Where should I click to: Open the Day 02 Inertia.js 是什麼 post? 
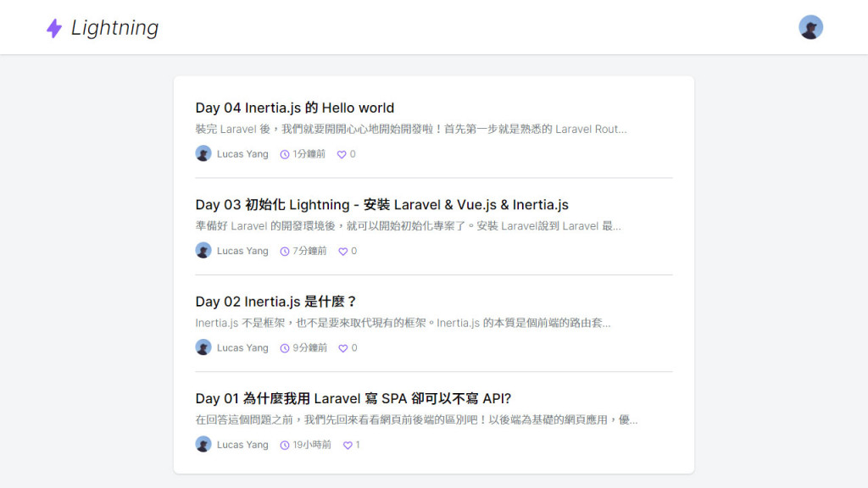click(x=275, y=302)
